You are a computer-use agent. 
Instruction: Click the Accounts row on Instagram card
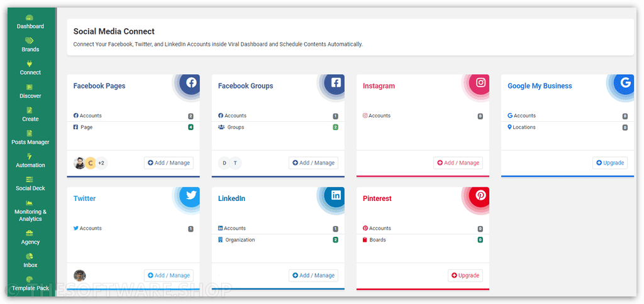(423, 116)
